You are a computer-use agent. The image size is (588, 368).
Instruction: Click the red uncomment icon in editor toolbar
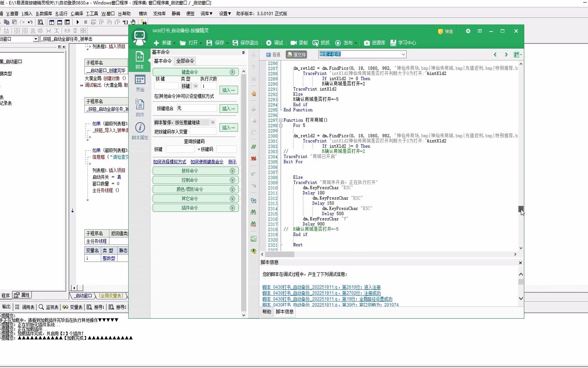[x=254, y=159]
